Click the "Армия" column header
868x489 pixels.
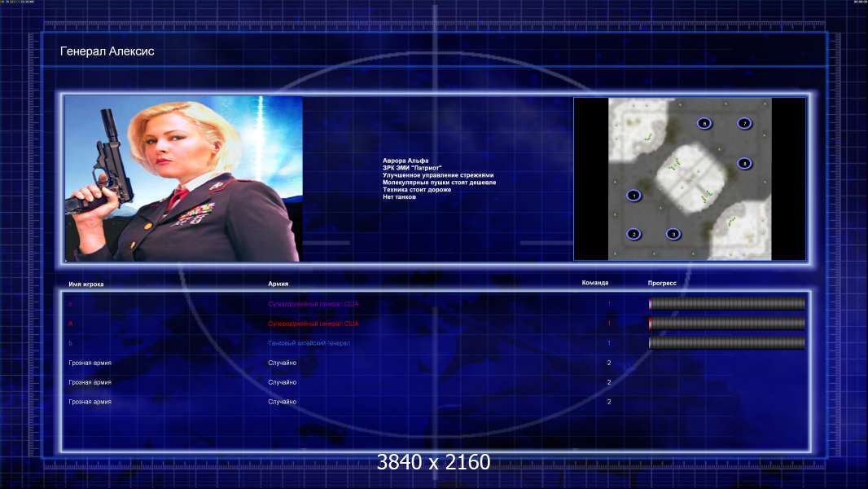click(278, 284)
